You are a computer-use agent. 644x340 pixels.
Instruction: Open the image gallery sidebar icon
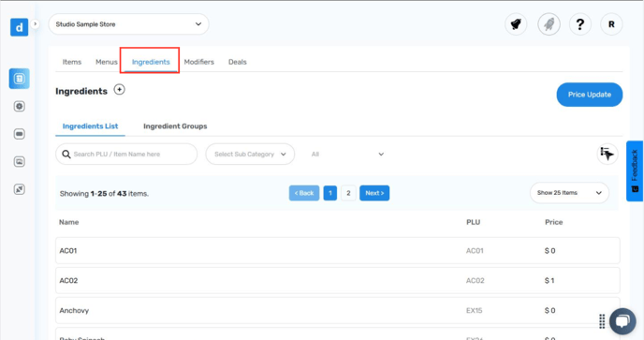pyautogui.click(x=20, y=162)
